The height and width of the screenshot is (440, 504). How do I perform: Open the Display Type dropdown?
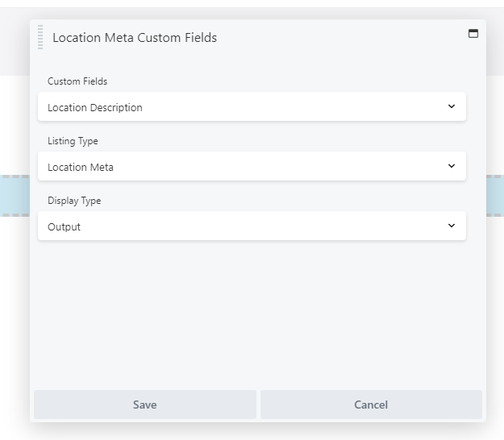pos(252,226)
